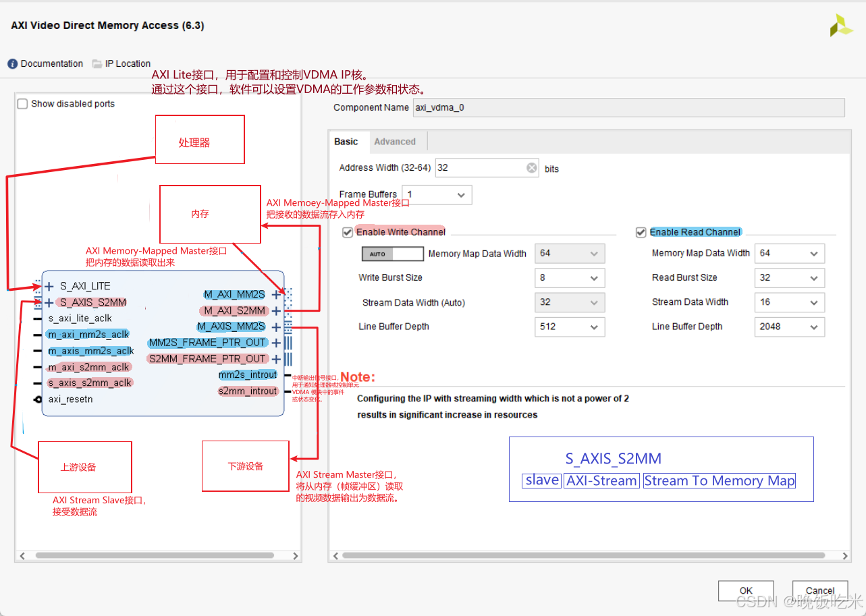Image resolution: width=866 pixels, height=616 pixels.
Task: Switch to the Advanced tab
Action: click(396, 141)
